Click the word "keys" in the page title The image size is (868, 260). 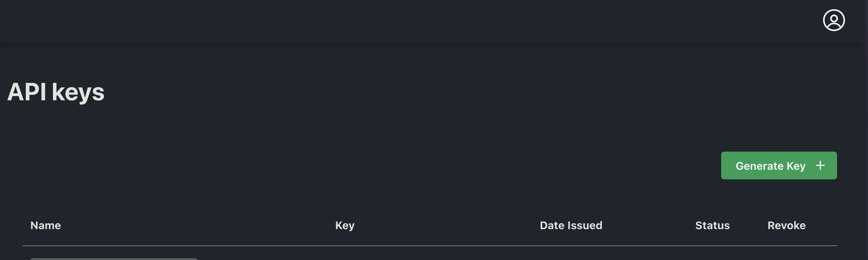[78, 93]
